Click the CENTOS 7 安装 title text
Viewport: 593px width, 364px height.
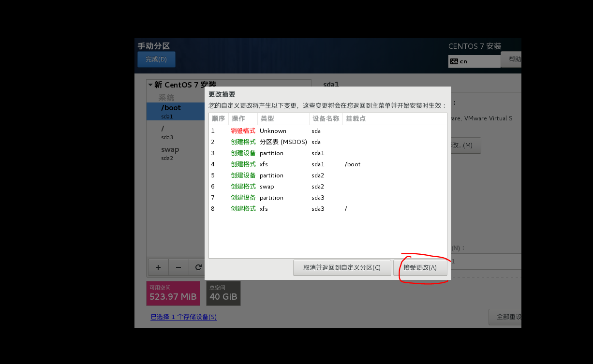tap(475, 46)
